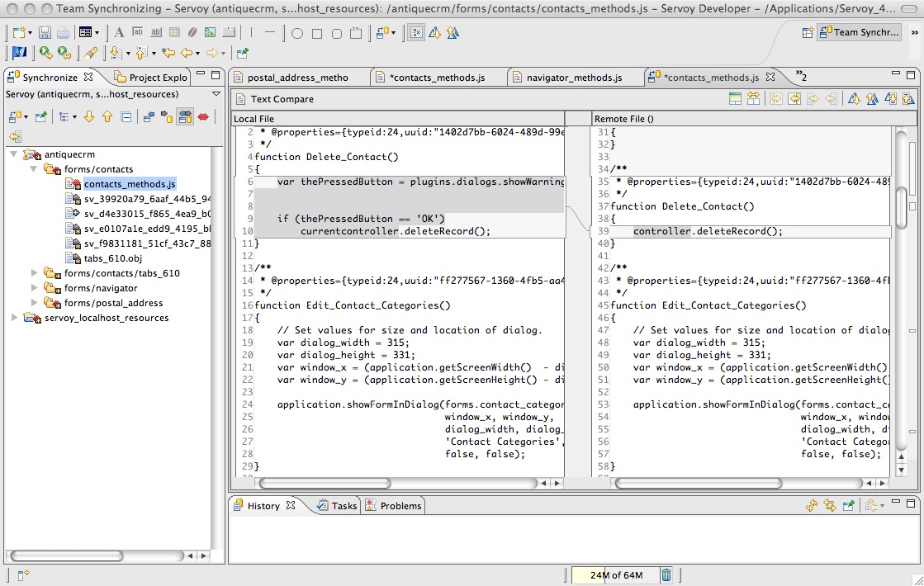
Task: Select the place image tool icon
Action: (210, 33)
